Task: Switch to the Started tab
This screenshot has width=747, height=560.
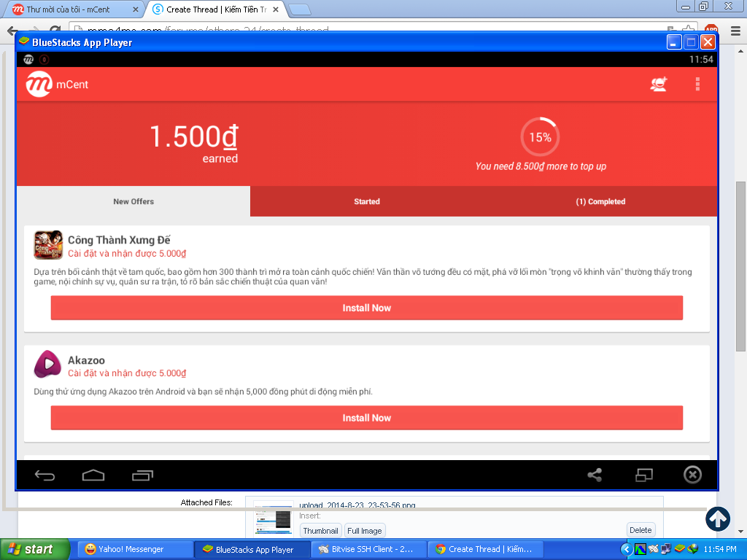Action: pos(367,201)
